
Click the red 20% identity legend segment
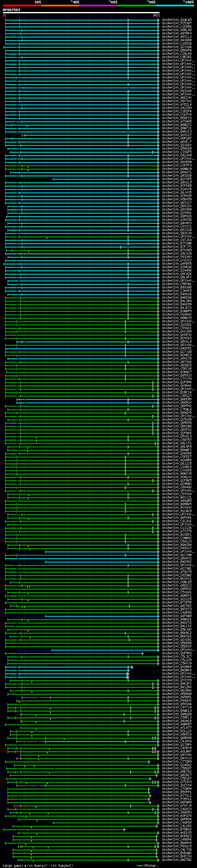pyautogui.click(x=22, y=6)
